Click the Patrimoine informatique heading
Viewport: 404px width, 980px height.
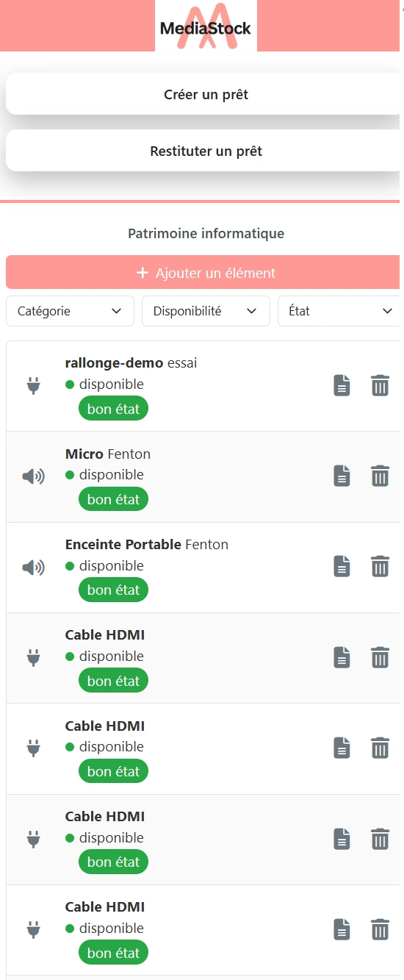click(x=206, y=234)
